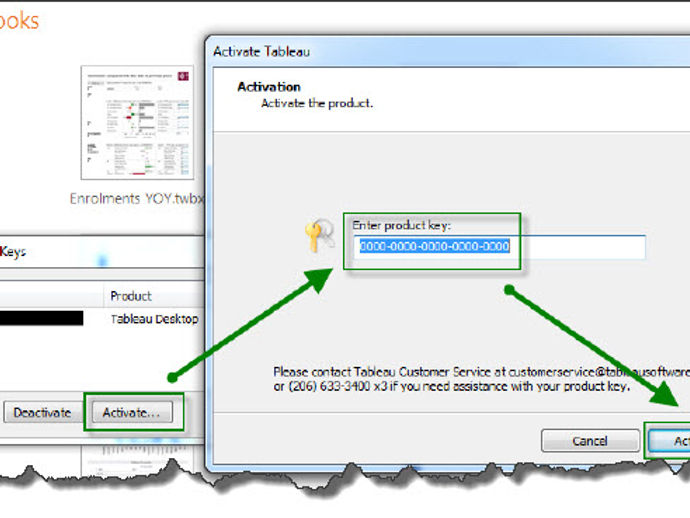Click the Enrolments YOY.twbx file name
The height and width of the screenshot is (518, 690).
click(x=137, y=198)
